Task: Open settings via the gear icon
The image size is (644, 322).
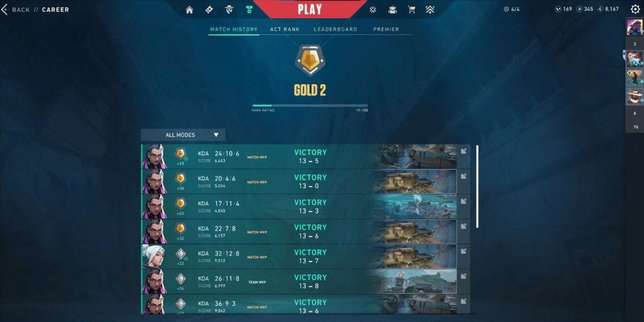Action: pos(635,9)
